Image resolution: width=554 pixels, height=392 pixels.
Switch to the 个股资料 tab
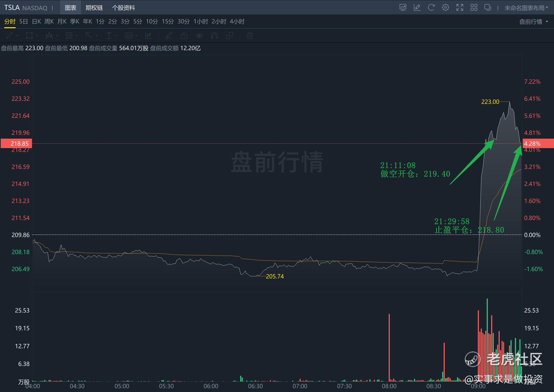point(123,8)
